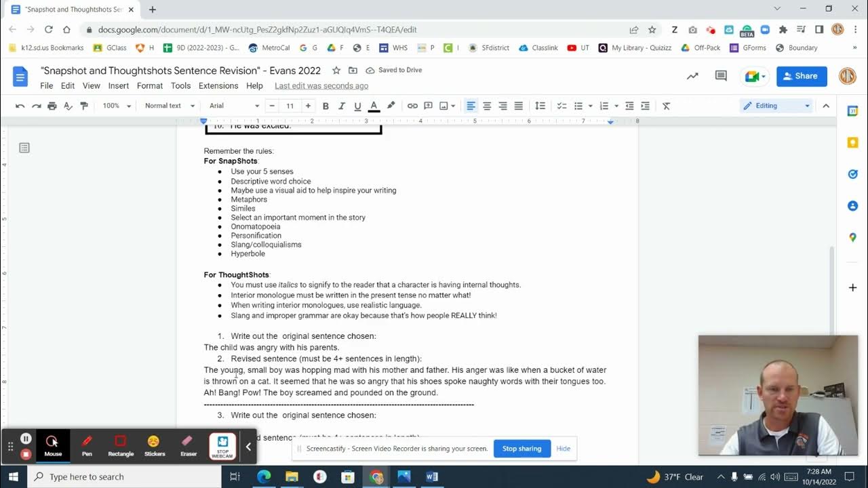Click Stop Webcam button
Image resolution: width=868 pixels, height=488 pixels.
[222, 447]
